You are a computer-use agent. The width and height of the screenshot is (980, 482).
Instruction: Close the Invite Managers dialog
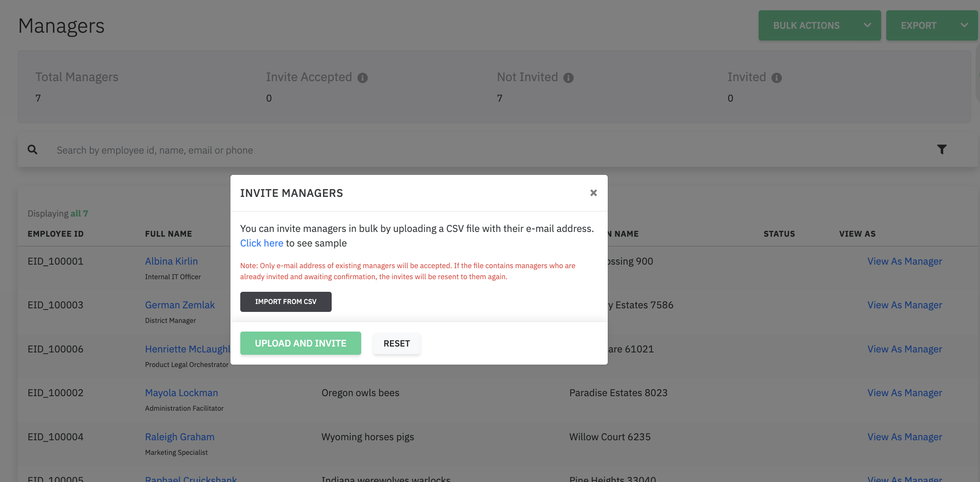point(593,193)
